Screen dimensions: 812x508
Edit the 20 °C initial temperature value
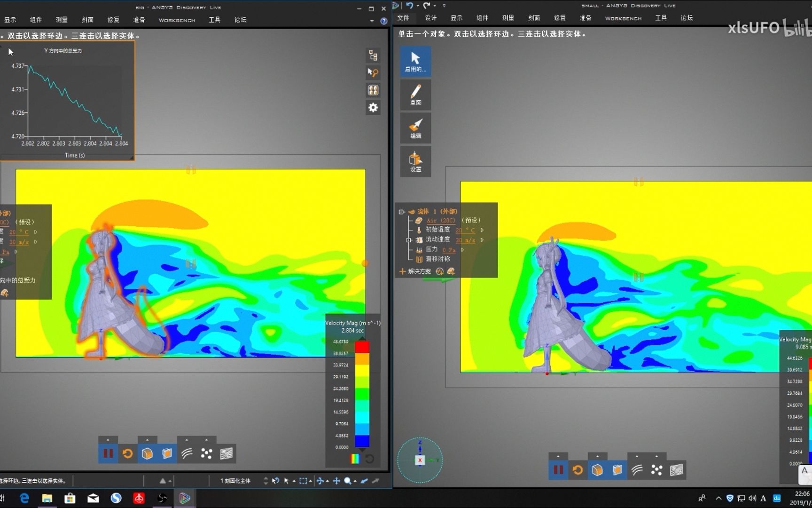pyautogui.click(x=465, y=230)
